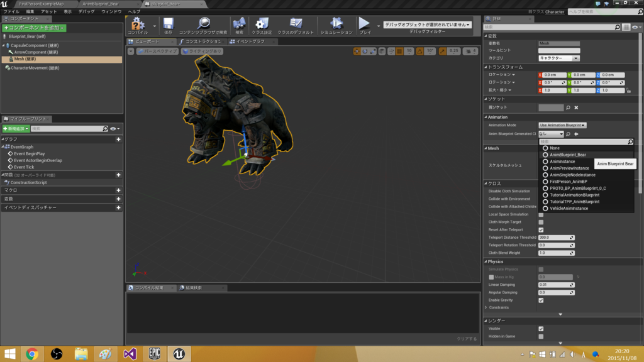The height and width of the screenshot is (362, 644).
Task: Toggle the Reset After Teleport checkbox
Action: [541, 230]
